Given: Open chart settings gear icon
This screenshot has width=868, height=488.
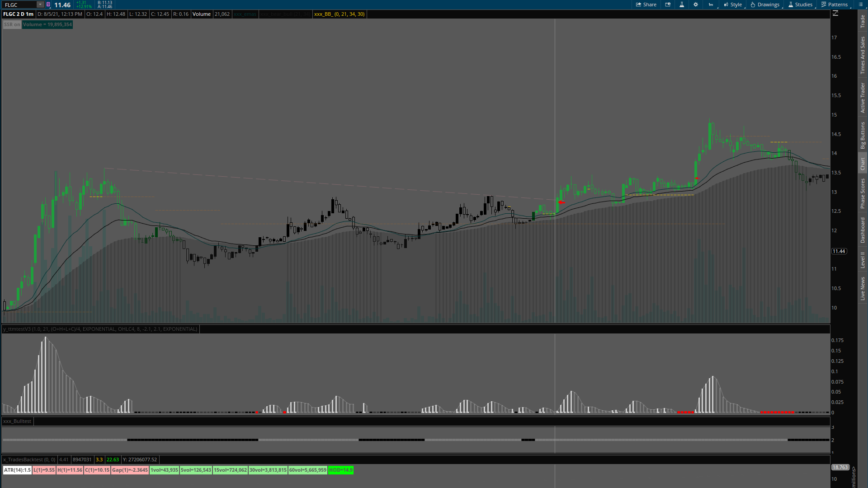Looking at the screenshot, I should (x=696, y=5).
